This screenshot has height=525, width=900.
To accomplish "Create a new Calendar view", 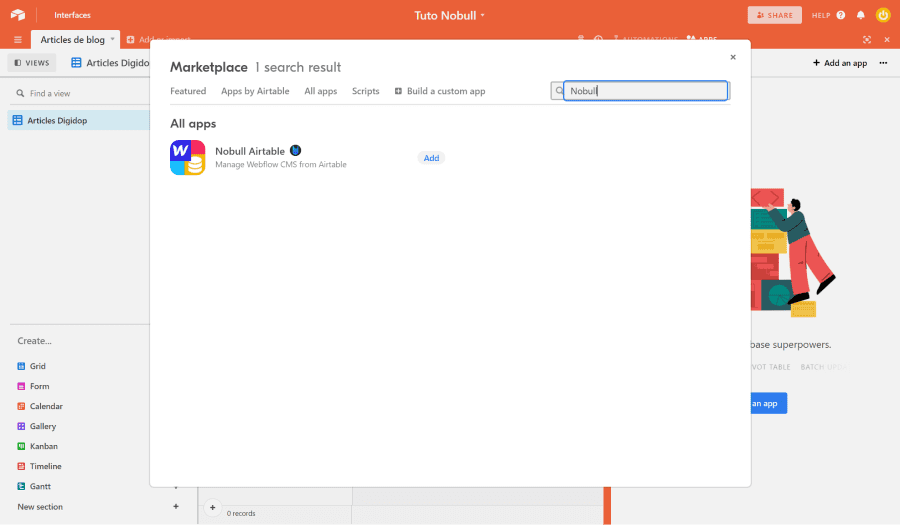I will point(46,406).
